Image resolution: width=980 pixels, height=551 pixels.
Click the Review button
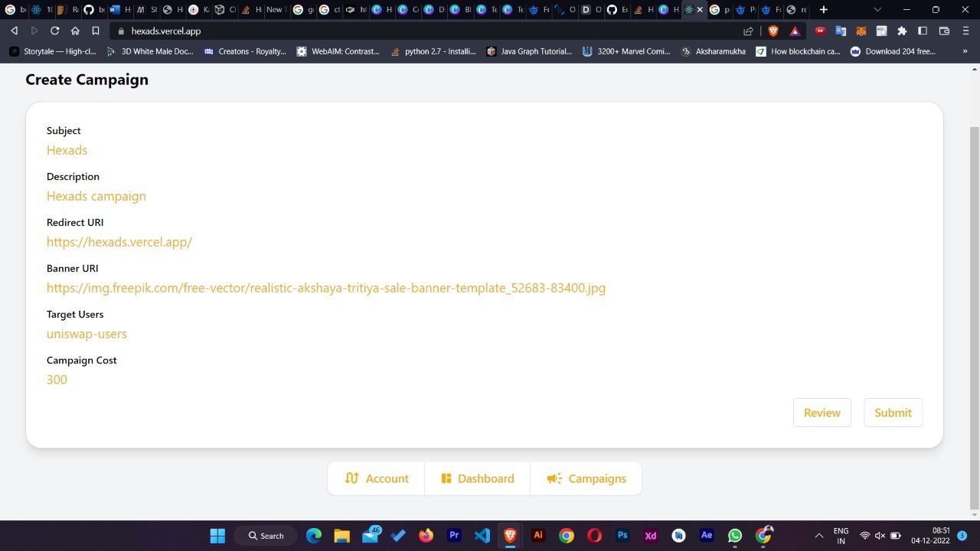tap(822, 412)
